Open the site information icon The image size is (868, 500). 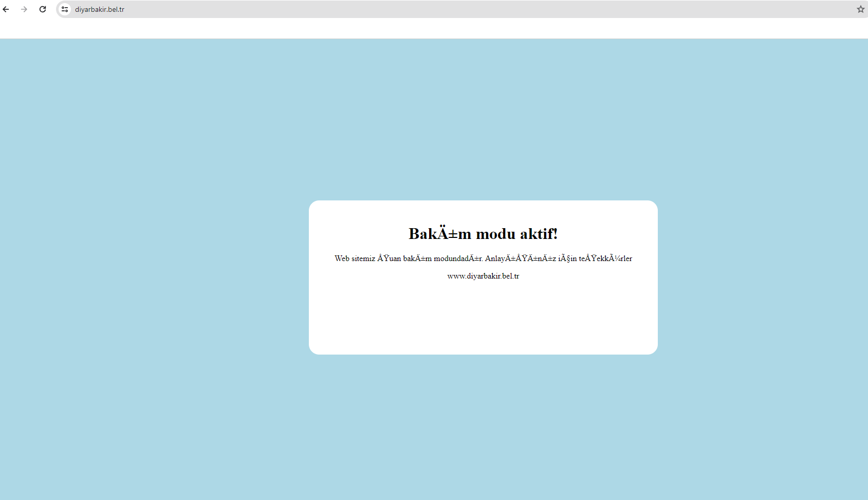65,9
